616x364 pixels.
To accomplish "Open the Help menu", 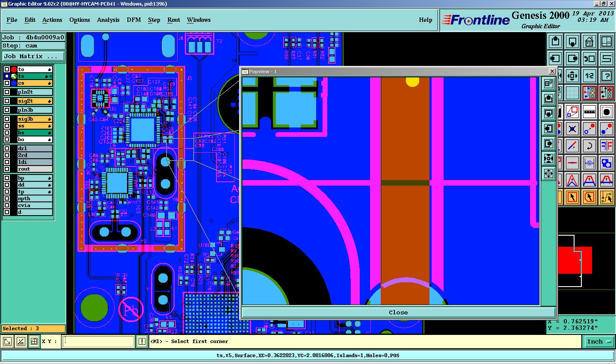I will 426,20.
